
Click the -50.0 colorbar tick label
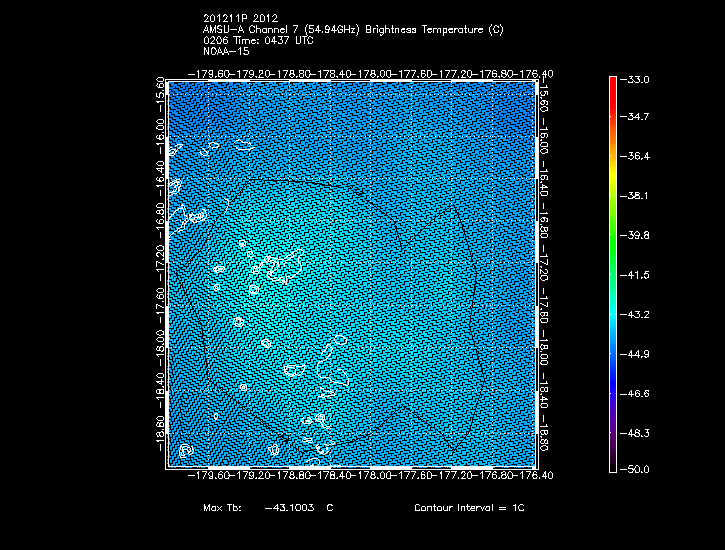pyautogui.click(x=637, y=469)
